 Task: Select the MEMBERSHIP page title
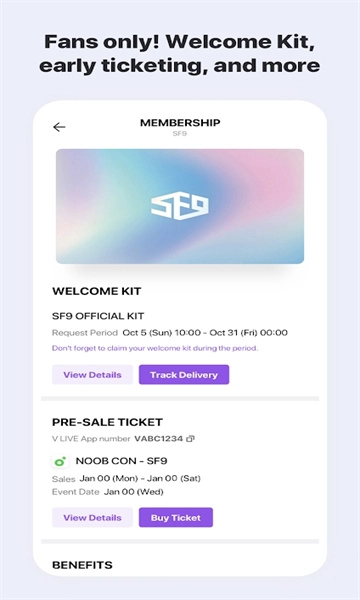click(180, 123)
